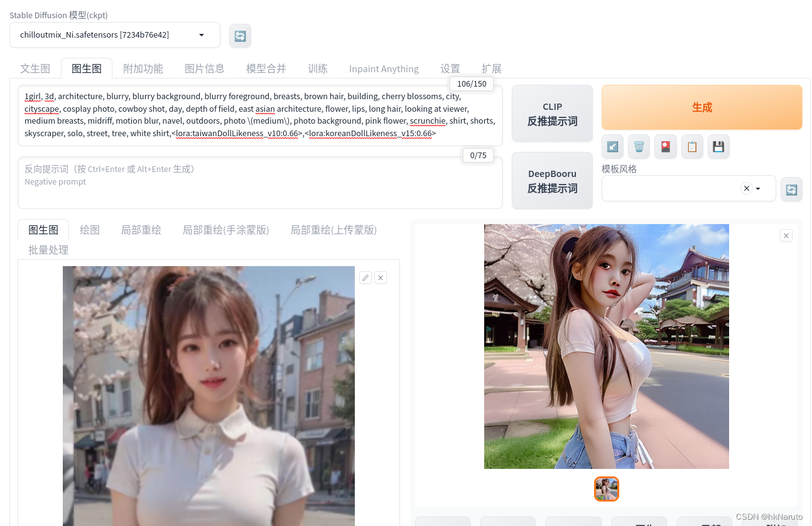Click the red image icon below the Generate button
The image size is (812, 526).
(x=665, y=146)
